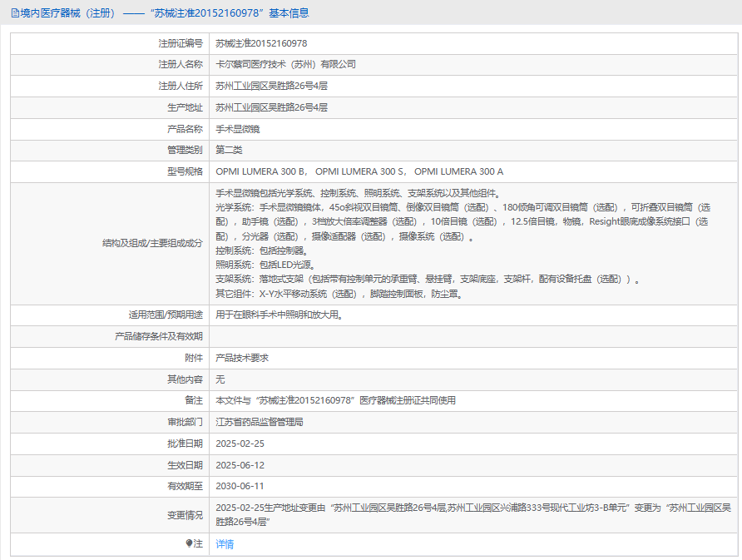Click 生效日期 value 2025-06-12
Image resolution: width=742 pixels, height=560 pixels.
(x=240, y=465)
